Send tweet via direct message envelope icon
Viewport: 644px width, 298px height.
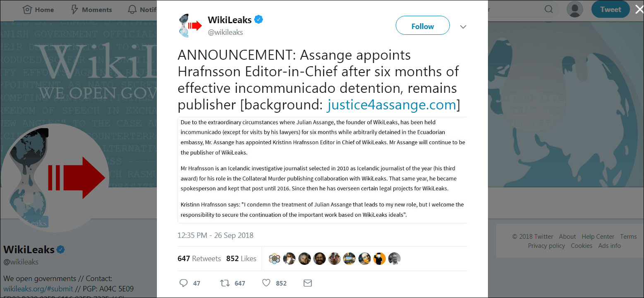[x=308, y=283]
